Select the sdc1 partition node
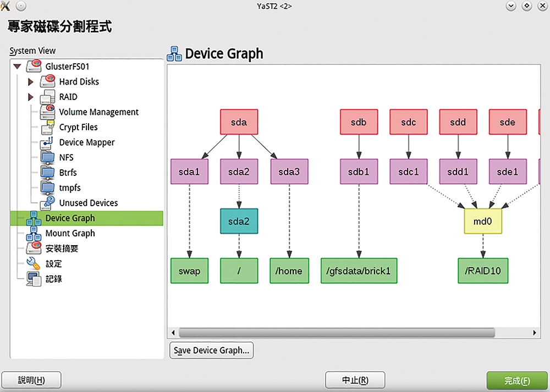Image resolution: width=550 pixels, height=392 pixels. tap(409, 172)
